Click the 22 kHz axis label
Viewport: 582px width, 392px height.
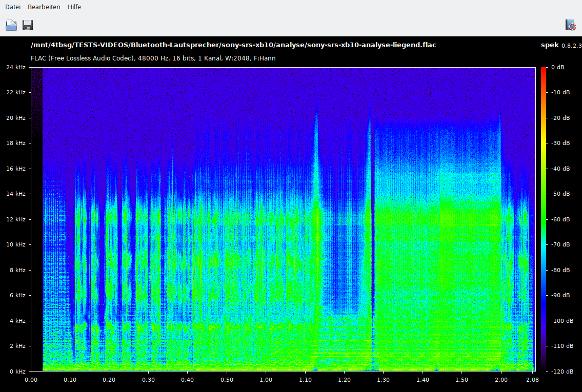point(15,92)
